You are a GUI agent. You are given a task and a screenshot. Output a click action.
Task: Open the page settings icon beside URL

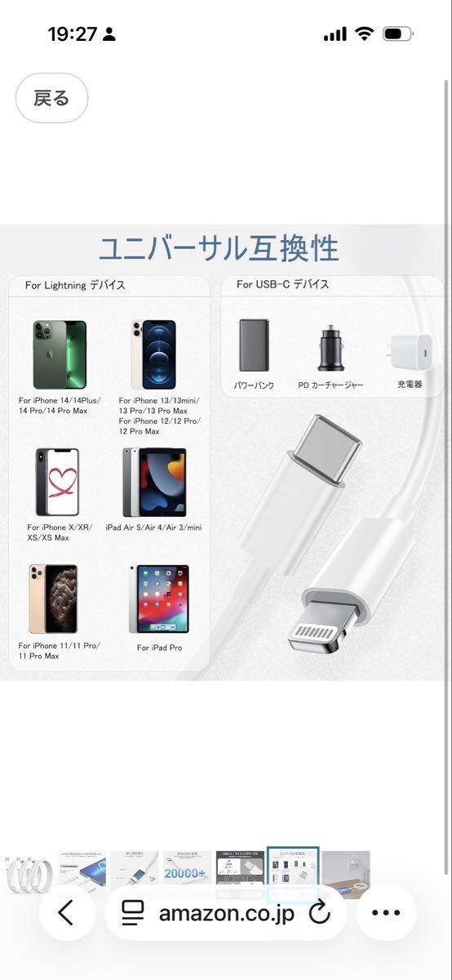point(133,913)
